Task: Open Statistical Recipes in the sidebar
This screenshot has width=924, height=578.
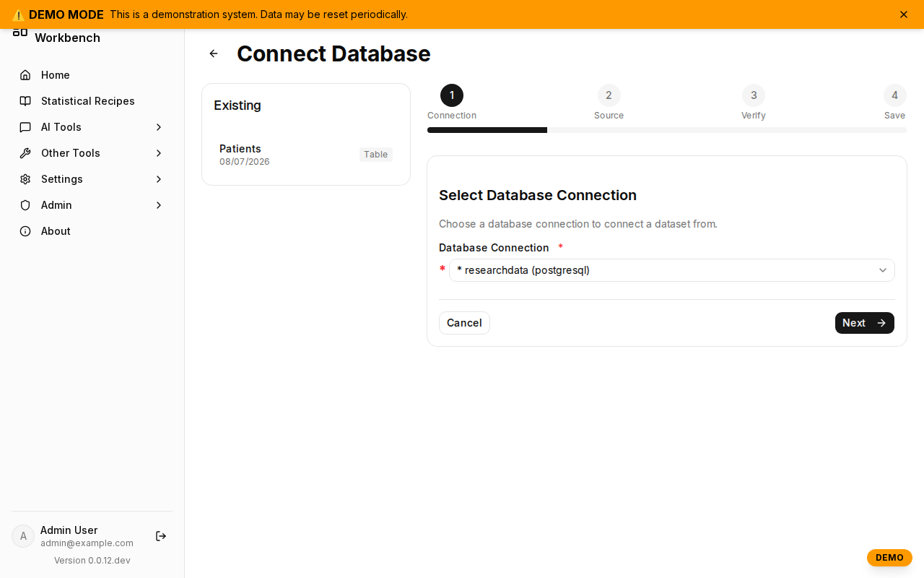Action: click(x=92, y=101)
